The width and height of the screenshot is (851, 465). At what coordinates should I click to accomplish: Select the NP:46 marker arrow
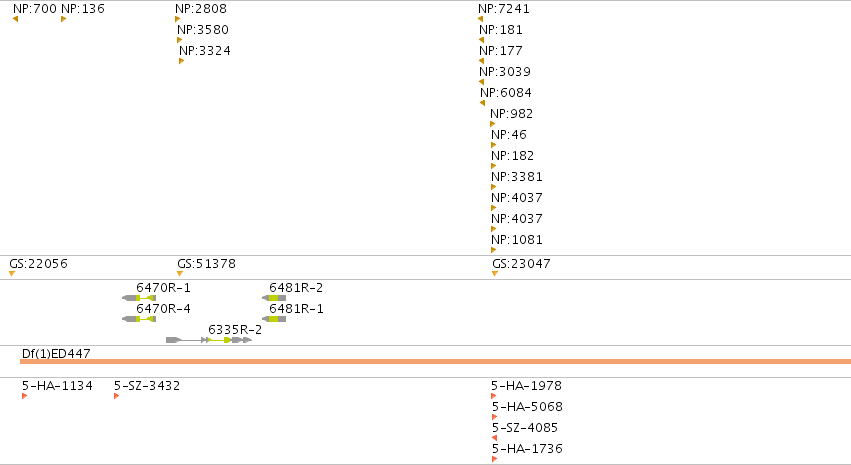click(494, 145)
